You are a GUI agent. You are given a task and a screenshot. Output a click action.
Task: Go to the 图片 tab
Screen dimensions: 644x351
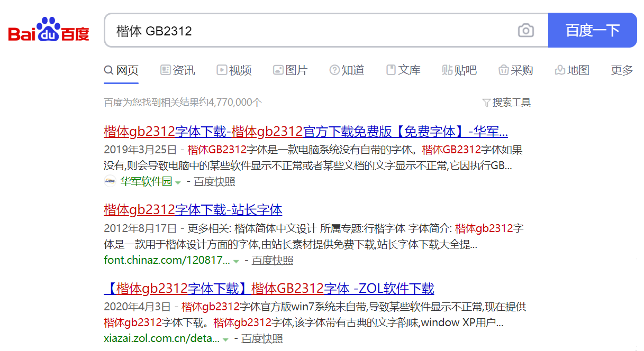point(290,70)
